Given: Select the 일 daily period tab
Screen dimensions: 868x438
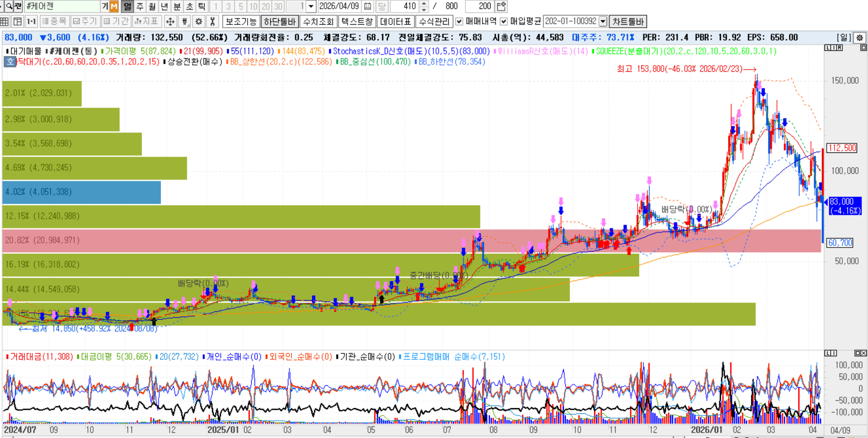Looking at the screenshot, I should 127,6.
